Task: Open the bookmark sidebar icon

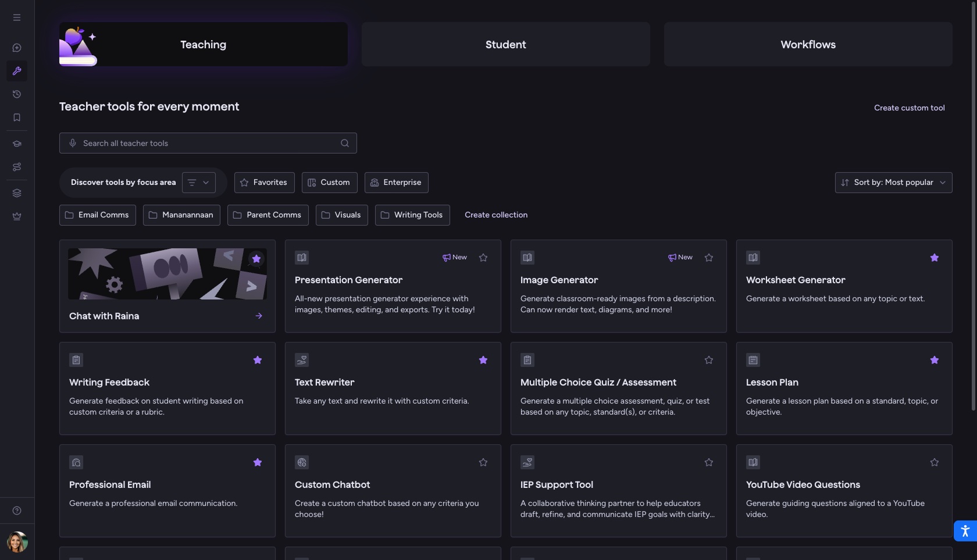Action: 17,117
